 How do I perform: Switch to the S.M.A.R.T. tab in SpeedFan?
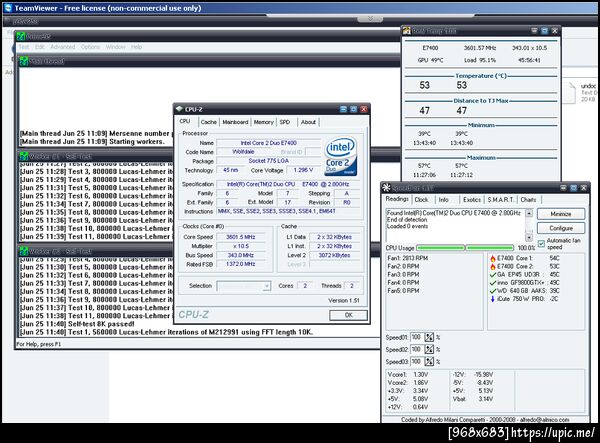tap(501, 200)
